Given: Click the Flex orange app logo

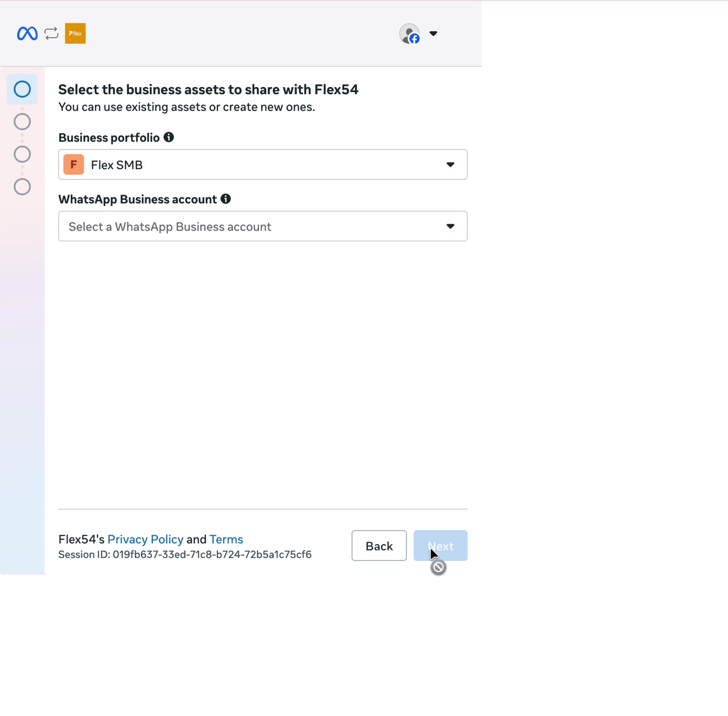Looking at the screenshot, I should tap(75, 33).
